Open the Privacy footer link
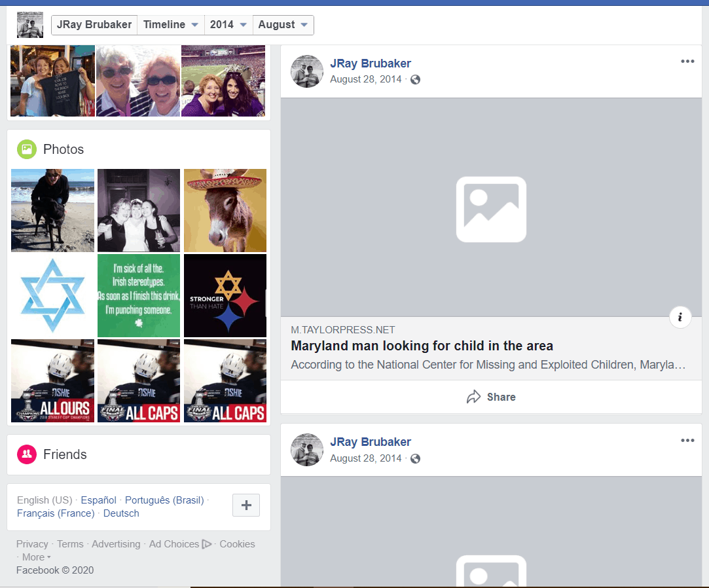Image resolution: width=709 pixels, height=588 pixels. point(32,544)
